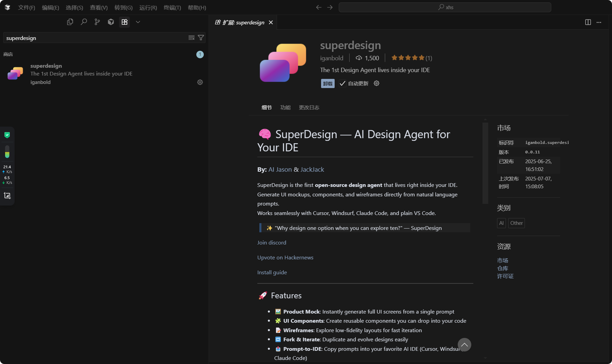The width and height of the screenshot is (612, 364).
Task: Expand more views chevron in activity bar
Action: (x=138, y=22)
